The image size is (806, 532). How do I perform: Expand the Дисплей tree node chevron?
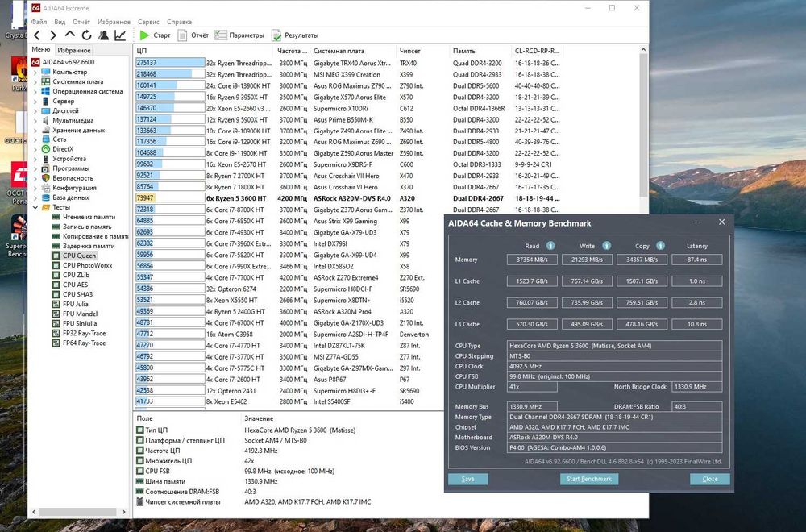35,111
